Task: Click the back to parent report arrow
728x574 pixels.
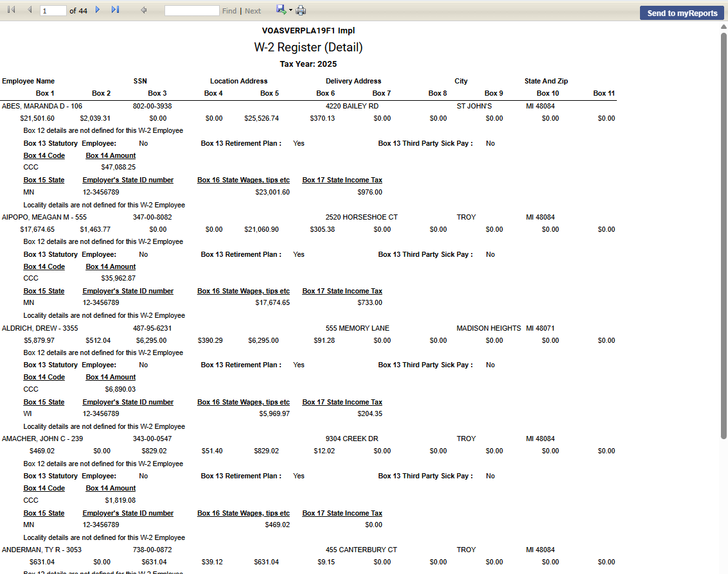Action: click(144, 10)
